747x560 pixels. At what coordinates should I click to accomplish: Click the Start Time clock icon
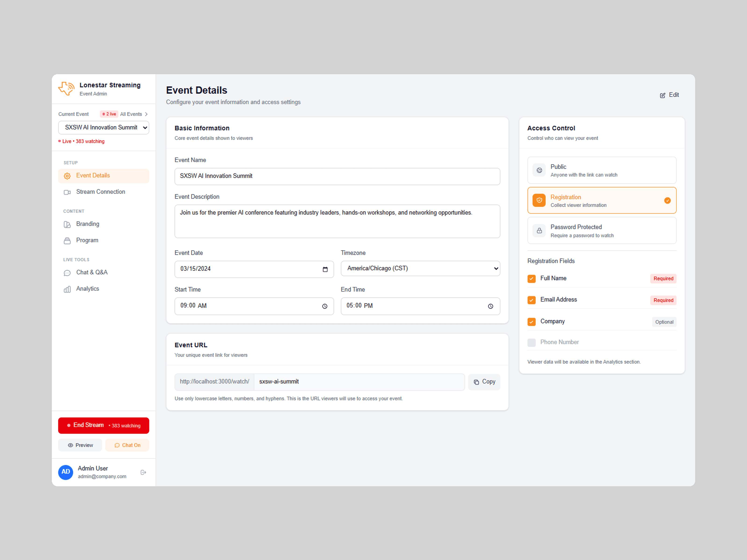click(324, 306)
